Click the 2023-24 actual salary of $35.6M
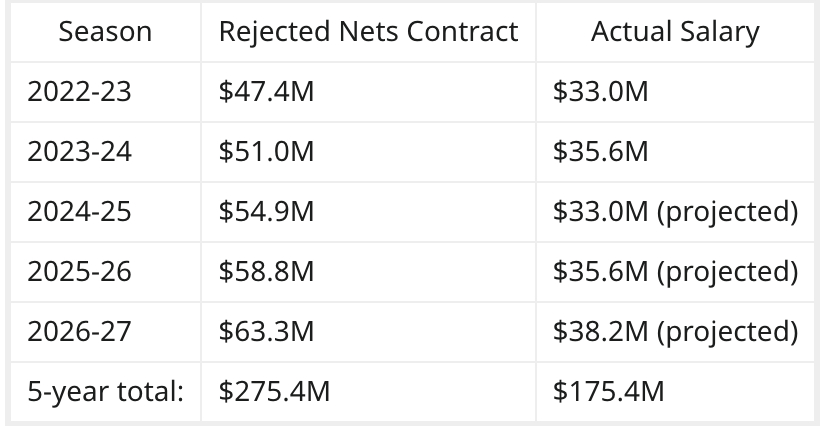 pyautogui.click(x=601, y=152)
